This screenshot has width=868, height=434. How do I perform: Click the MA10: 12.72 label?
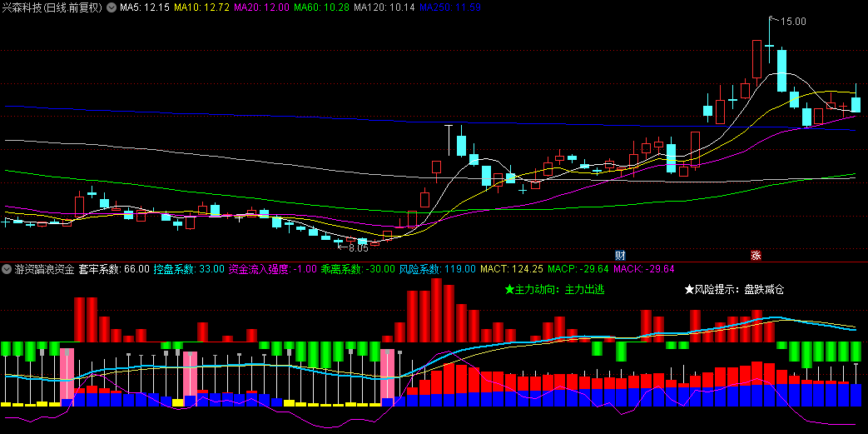click(x=201, y=7)
